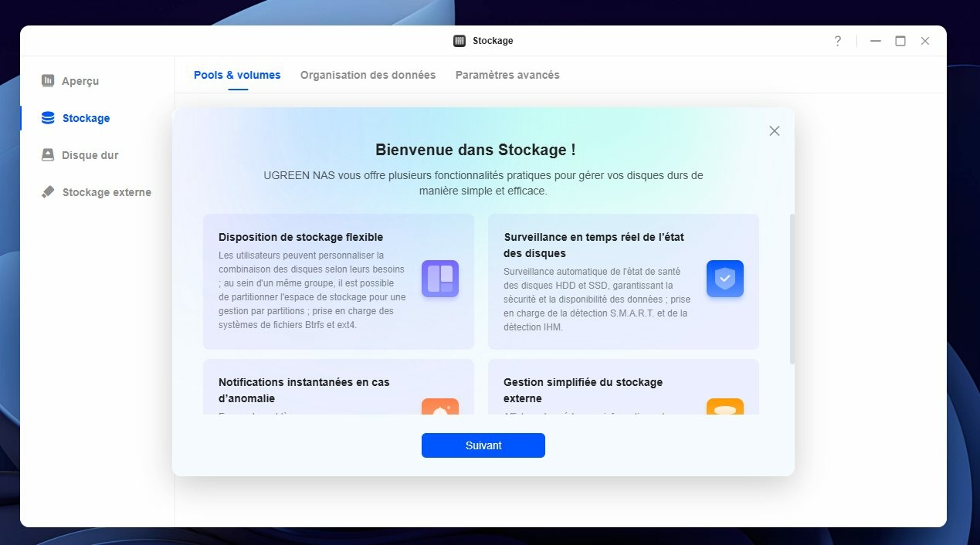Click the yellow external storage management icon

[x=724, y=408]
